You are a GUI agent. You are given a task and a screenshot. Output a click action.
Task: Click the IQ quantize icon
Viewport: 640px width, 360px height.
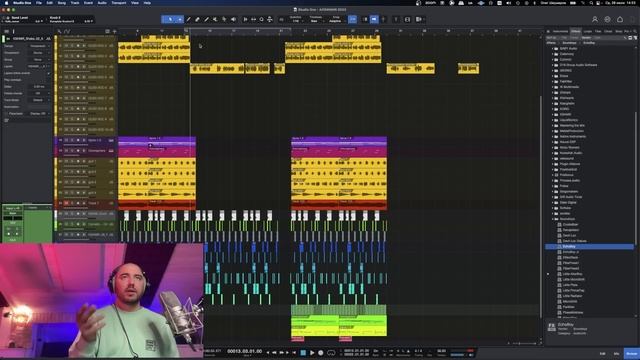[x=281, y=19]
